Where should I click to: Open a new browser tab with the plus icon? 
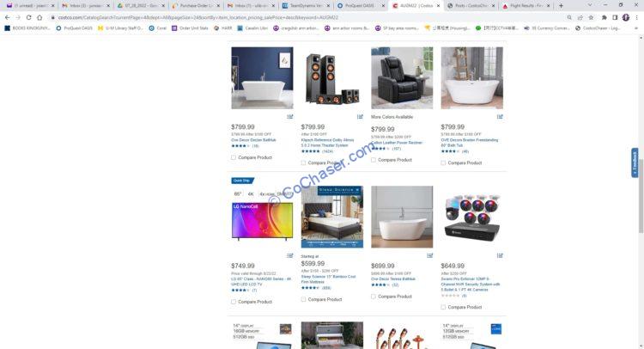point(561,6)
